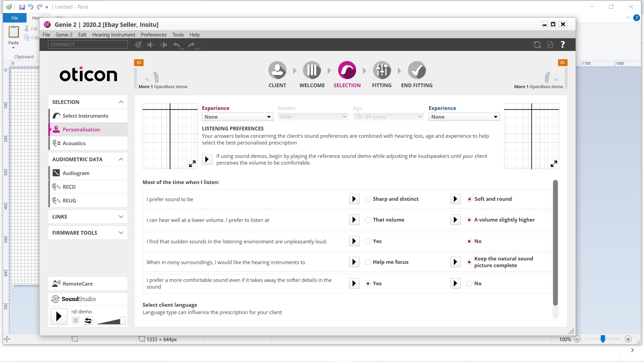Open the Genie 2 menu
This screenshot has height=362, width=644.
[x=64, y=35]
